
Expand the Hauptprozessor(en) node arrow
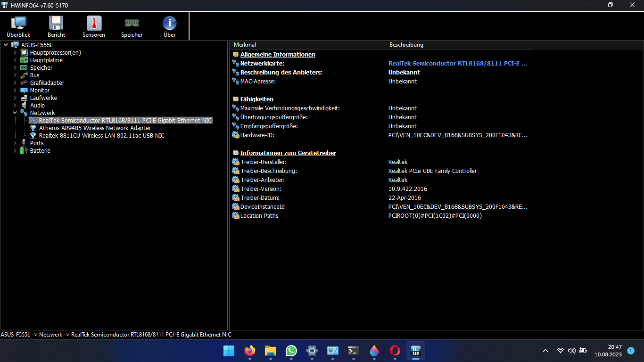[x=15, y=52]
